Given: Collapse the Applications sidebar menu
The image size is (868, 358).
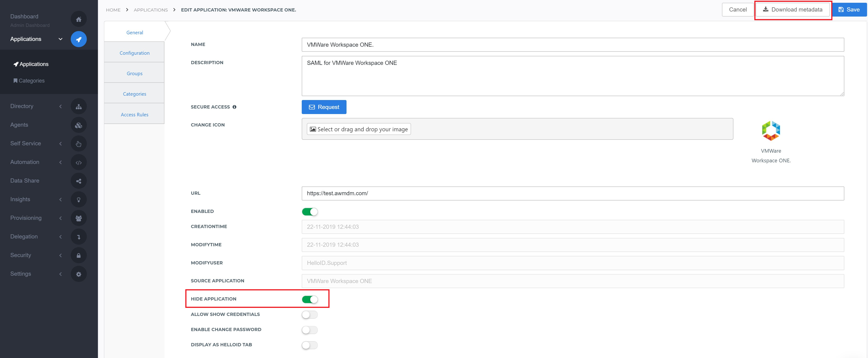Looking at the screenshot, I should click(60, 39).
